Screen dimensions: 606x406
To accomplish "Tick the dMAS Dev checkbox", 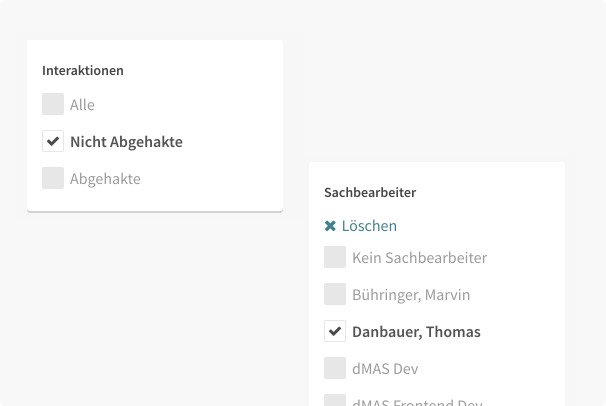I will point(335,368).
